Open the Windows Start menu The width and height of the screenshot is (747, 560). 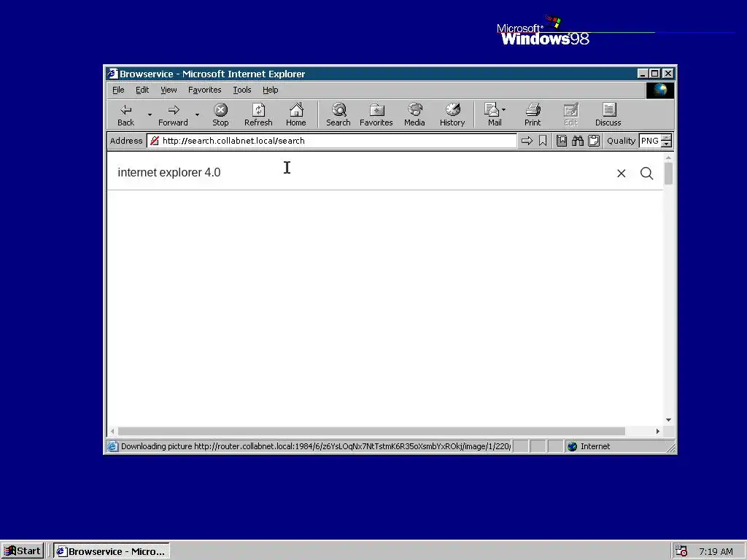[23, 551]
